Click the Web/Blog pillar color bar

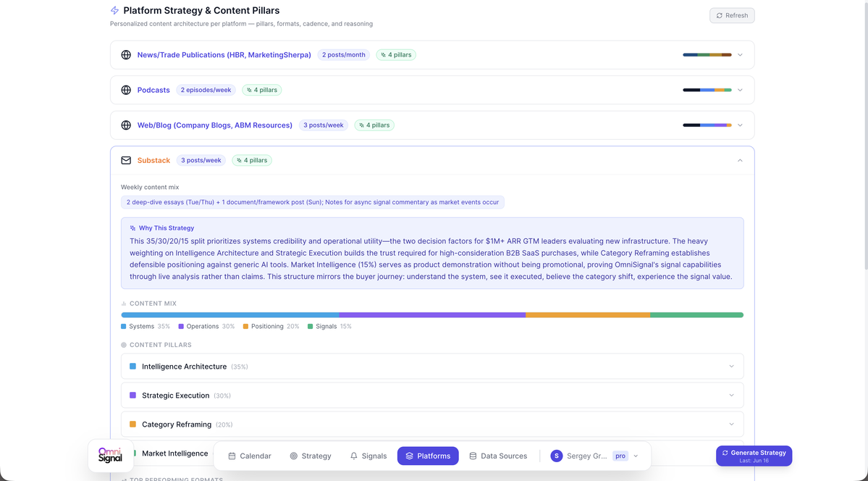(x=707, y=125)
